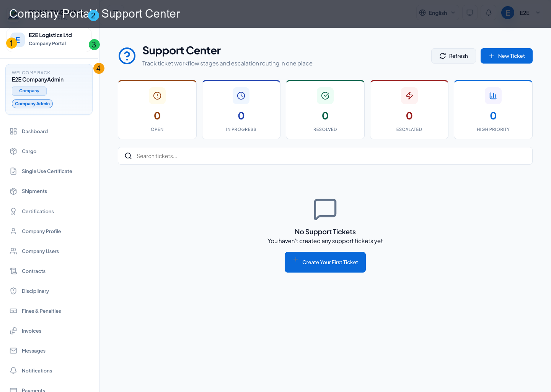Select the Open tickets stat card

point(157,109)
